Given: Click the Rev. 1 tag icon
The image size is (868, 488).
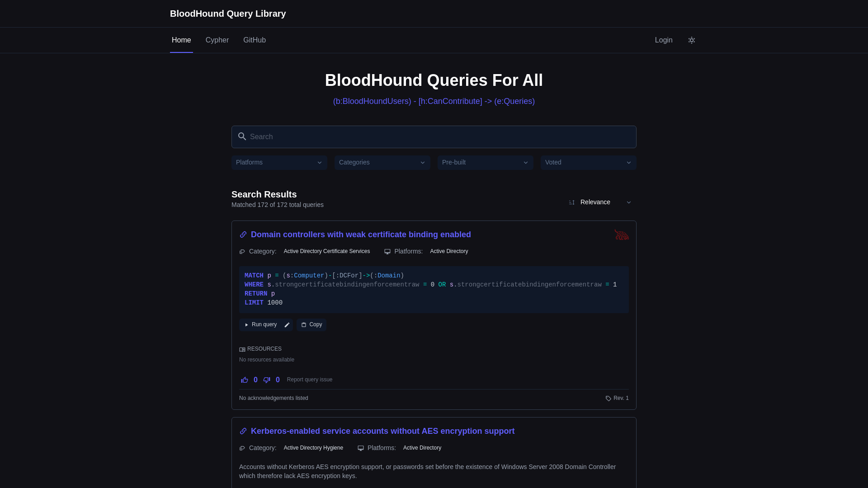Looking at the screenshot, I should click(609, 399).
